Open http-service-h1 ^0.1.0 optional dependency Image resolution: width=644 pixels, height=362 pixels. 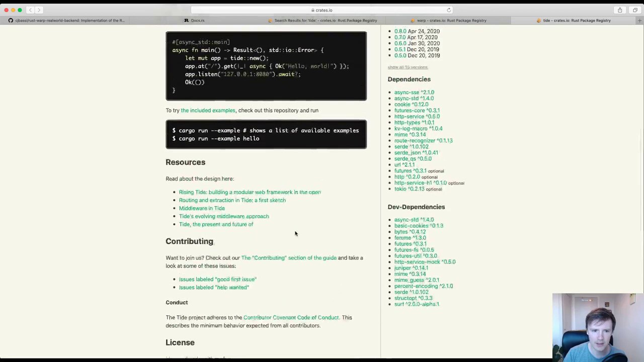tap(420, 183)
